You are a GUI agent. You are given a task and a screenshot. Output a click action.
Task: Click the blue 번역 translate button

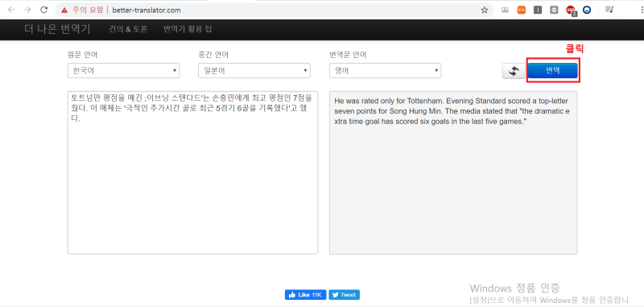click(553, 71)
